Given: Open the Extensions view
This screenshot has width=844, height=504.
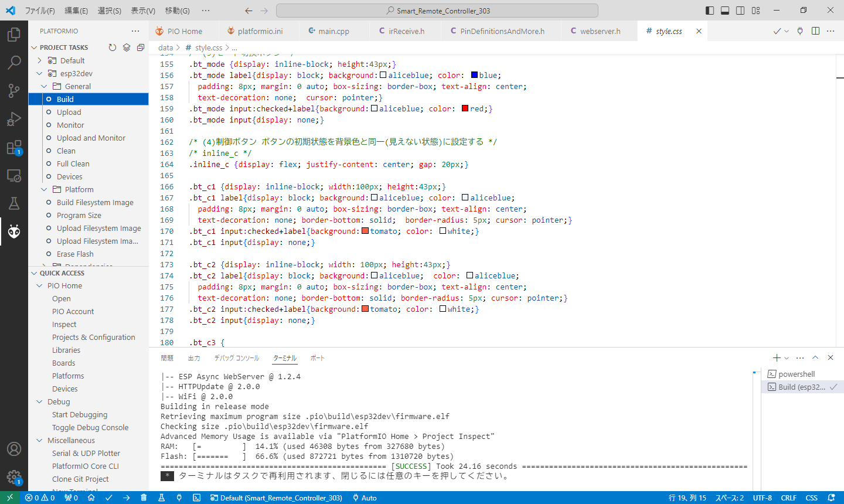Looking at the screenshot, I should pos(14,147).
